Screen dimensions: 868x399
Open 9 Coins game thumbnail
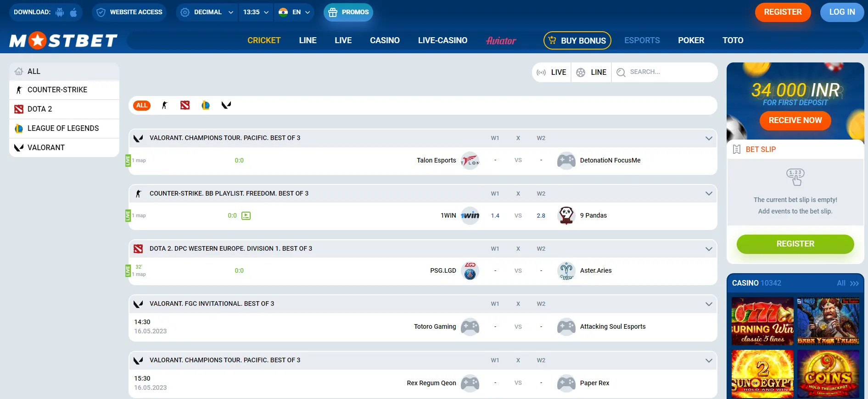[x=828, y=374]
